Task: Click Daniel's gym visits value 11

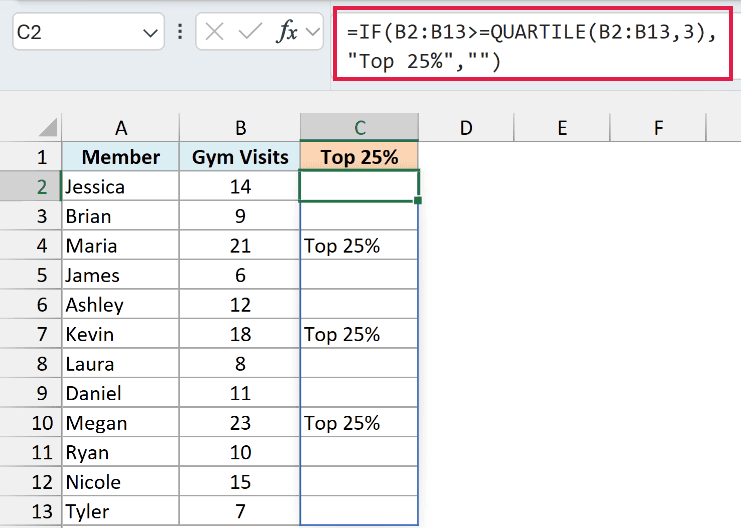Action: pos(240,393)
